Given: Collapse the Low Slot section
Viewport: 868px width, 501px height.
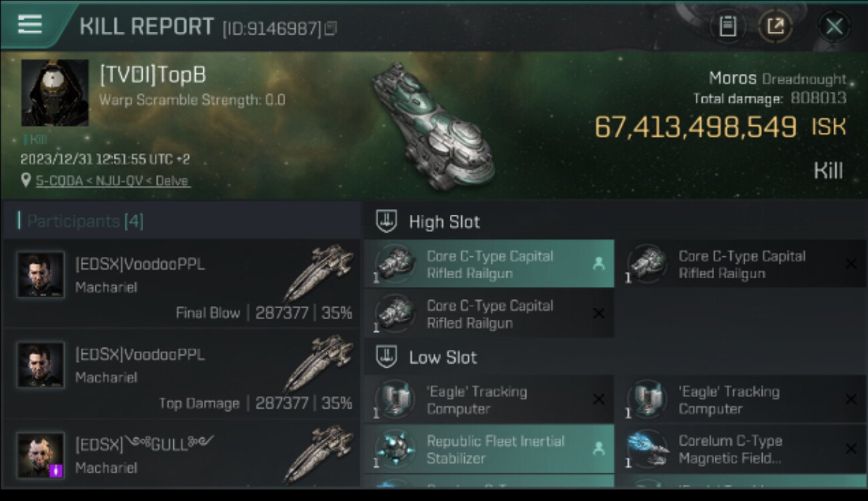Looking at the screenshot, I should [x=387, y=357].
